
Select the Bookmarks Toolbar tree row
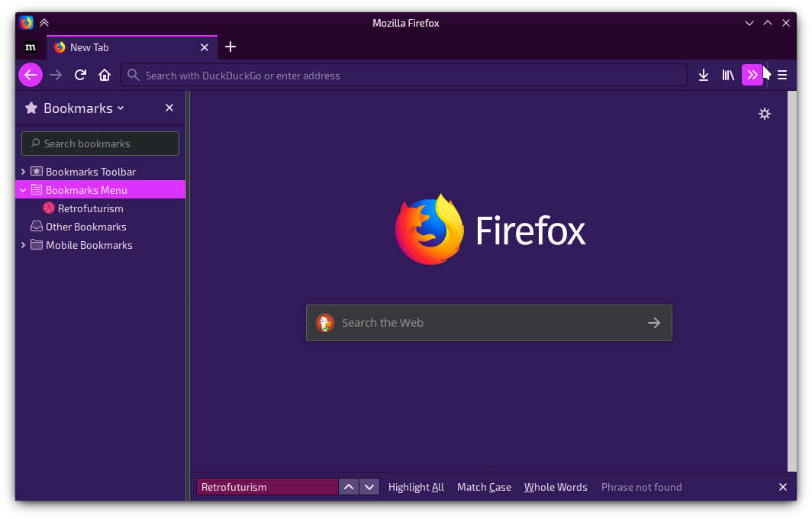[101, 172]
